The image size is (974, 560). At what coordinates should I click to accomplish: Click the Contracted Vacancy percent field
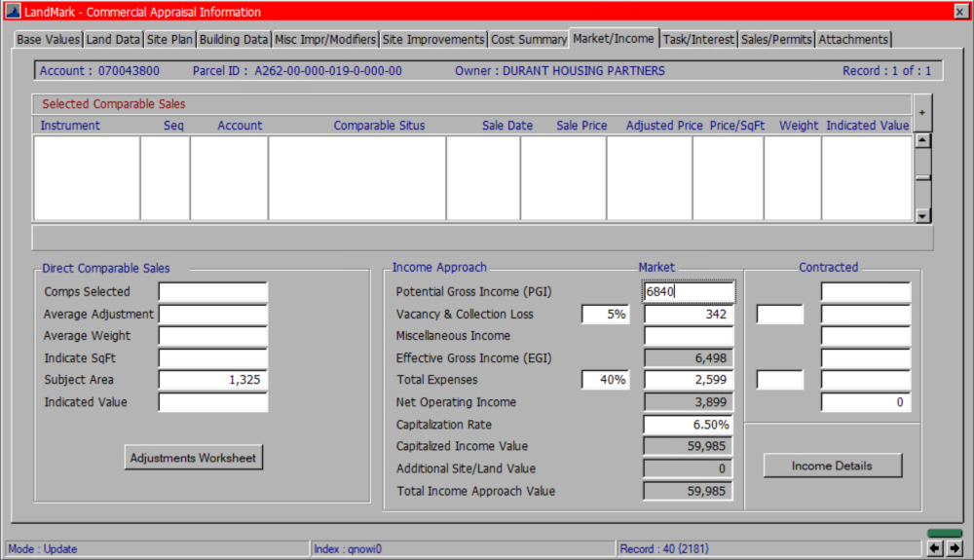[x=779, y=314]
